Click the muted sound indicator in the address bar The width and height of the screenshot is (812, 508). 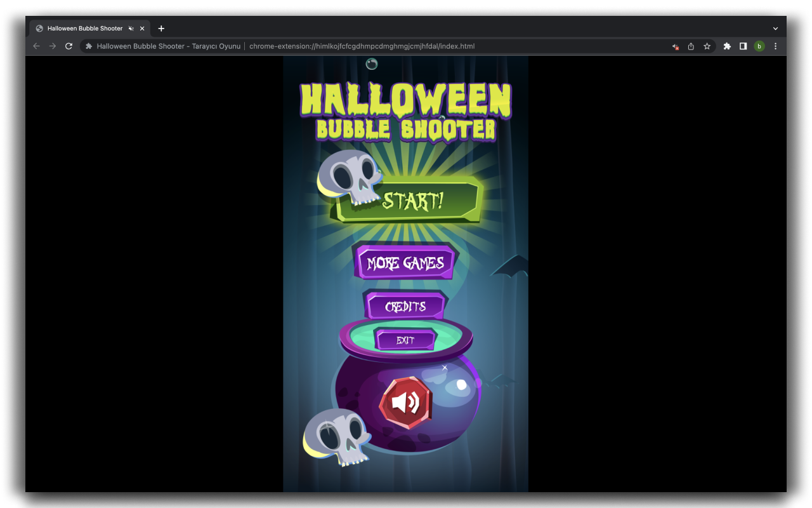point(674,46)
